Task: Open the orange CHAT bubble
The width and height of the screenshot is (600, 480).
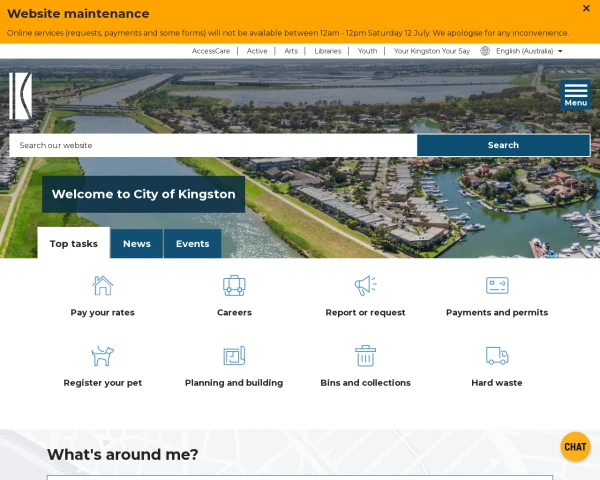Action: tap(575, 447)
